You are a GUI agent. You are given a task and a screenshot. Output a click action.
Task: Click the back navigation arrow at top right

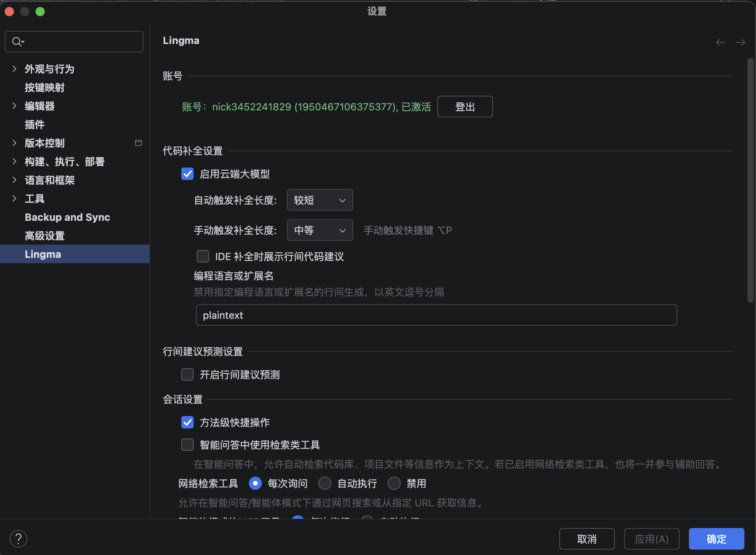(720, 42)
